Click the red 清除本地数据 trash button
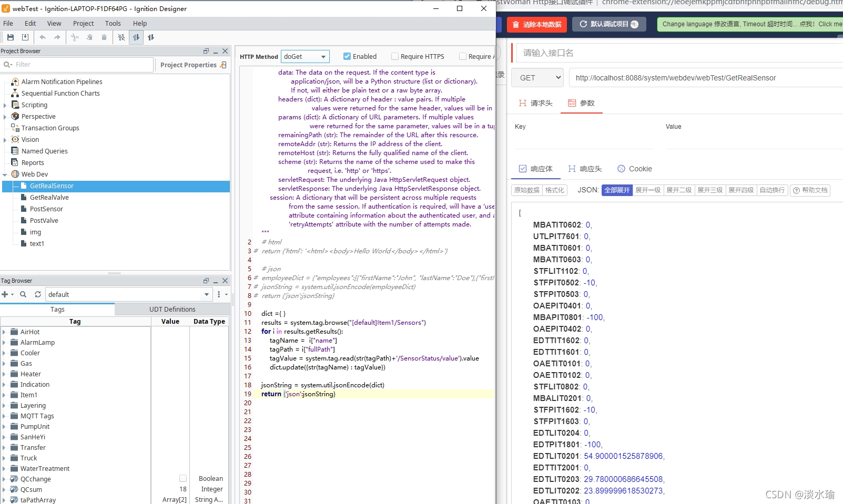Image resolution: width=843 pixels, height=504 pixels. 536,24
